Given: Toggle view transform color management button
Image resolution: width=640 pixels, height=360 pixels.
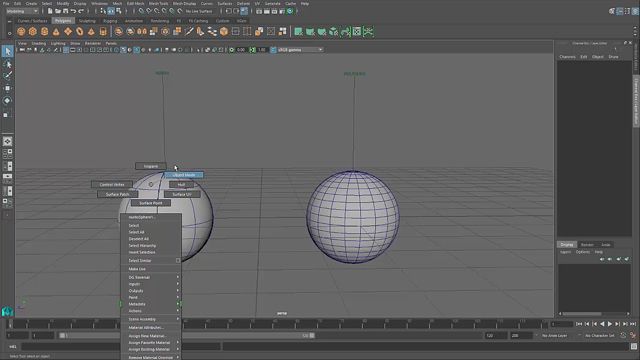Looking at the screenshot, I should tap(273, 50).
